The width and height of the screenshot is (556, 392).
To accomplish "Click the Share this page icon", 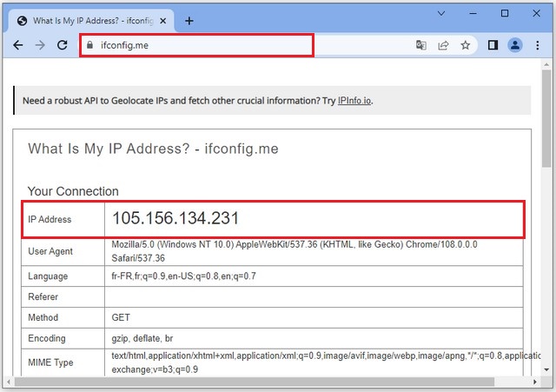I will [x=443, y=45].
